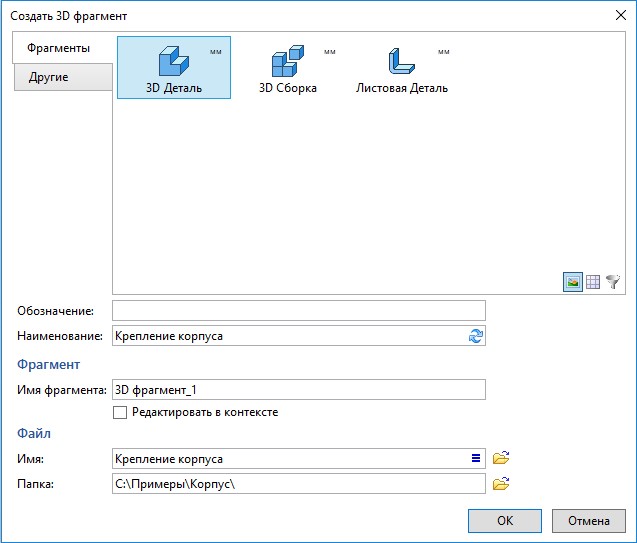Toggle Редактировать в контексте checkbox
The image size is (637, 543).
(x=120, y=413)
